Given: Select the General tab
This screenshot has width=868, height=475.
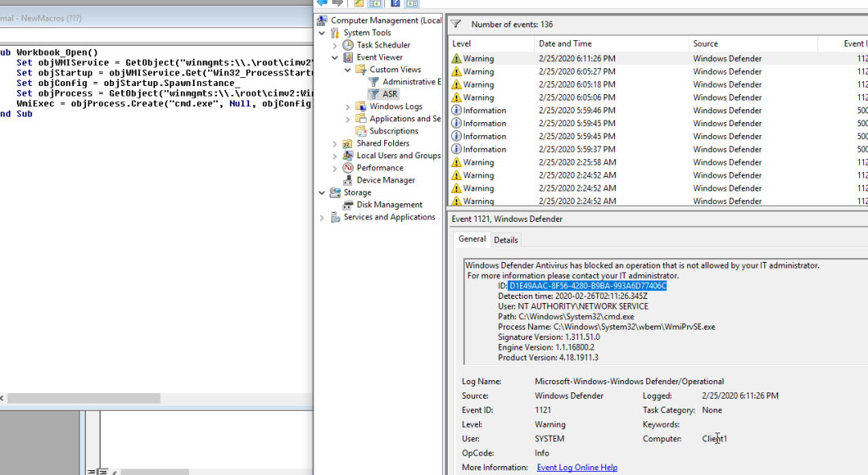Looking at the screenshot, I should (472, 239).
